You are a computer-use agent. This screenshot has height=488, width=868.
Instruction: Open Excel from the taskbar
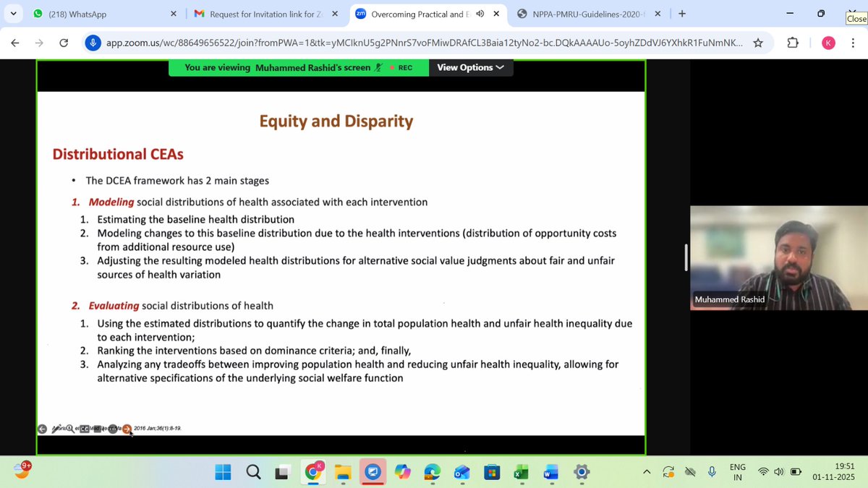coord(522,472)
